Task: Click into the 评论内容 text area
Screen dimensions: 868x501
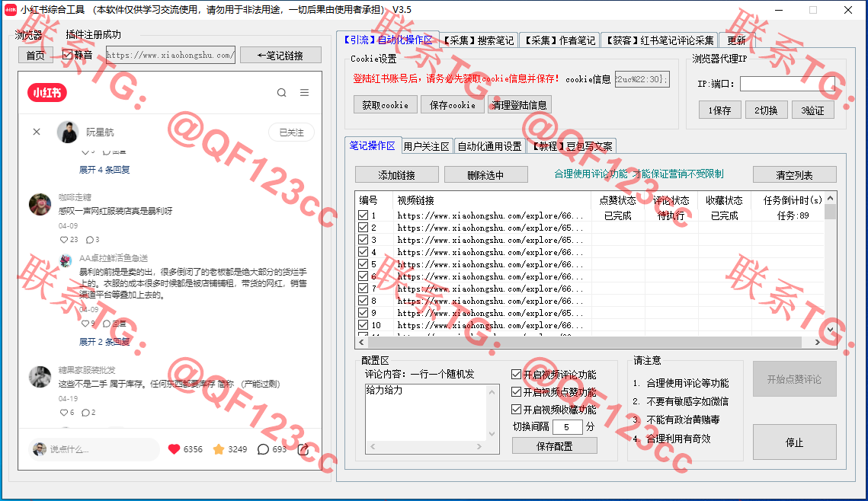Action: coord(426,413)
